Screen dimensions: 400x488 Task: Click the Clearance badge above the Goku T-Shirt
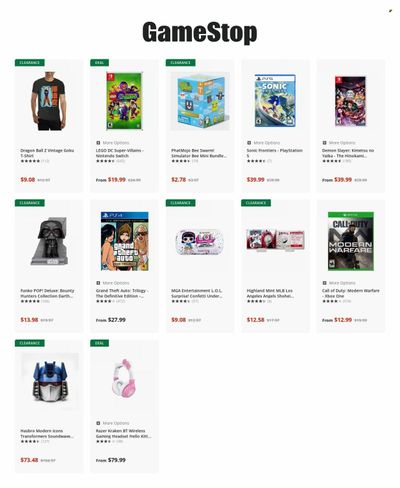point(30,63)
